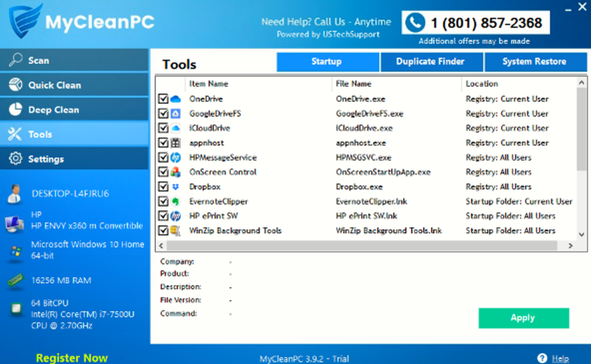Uncheck the GoogleDriveFS startup checkbox
The image size is (591, 364).
coord(163,113)
